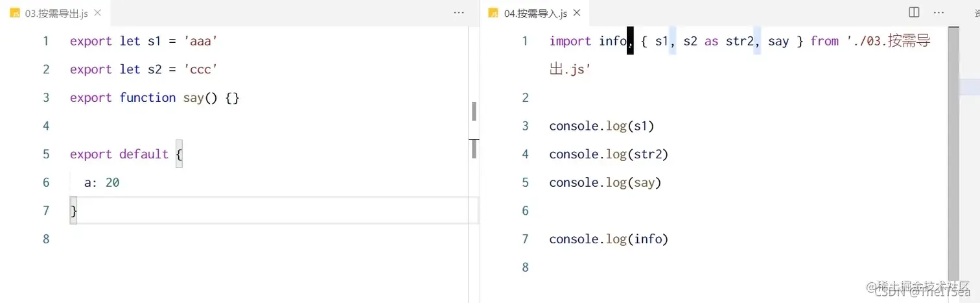Viewport: 980px width, 303px height.
Task: Click the text 'aaa' string in left editor
Action: tap(201, 42)
